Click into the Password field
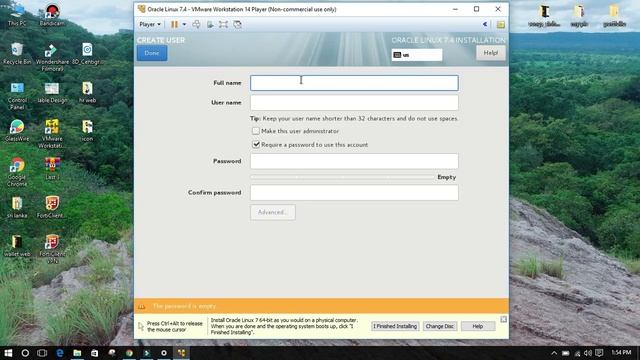The height and width of the screenshot is (360, 640). [354, 161]
